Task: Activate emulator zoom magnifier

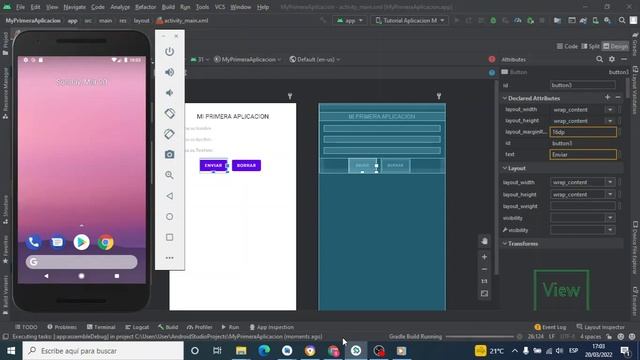Action: point(169,175)
